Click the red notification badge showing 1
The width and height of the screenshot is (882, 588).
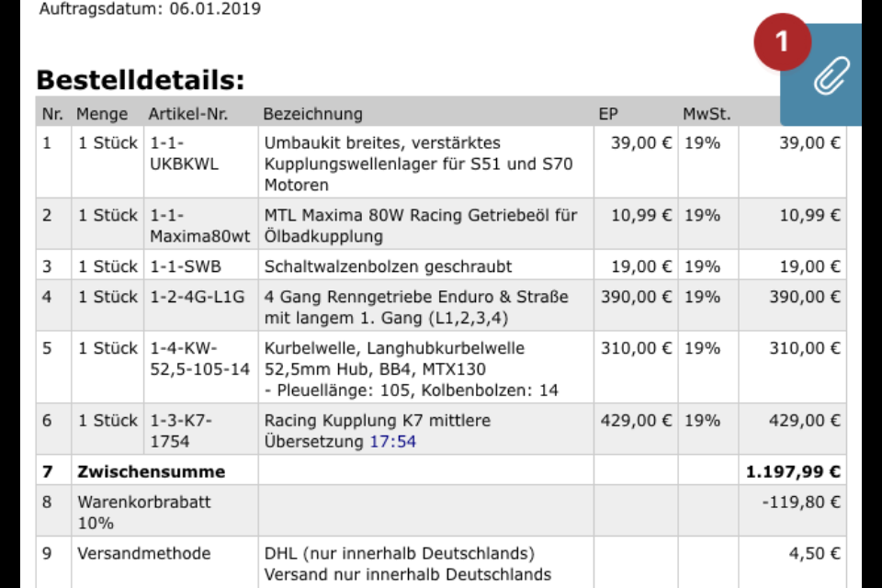click(782, 41)
